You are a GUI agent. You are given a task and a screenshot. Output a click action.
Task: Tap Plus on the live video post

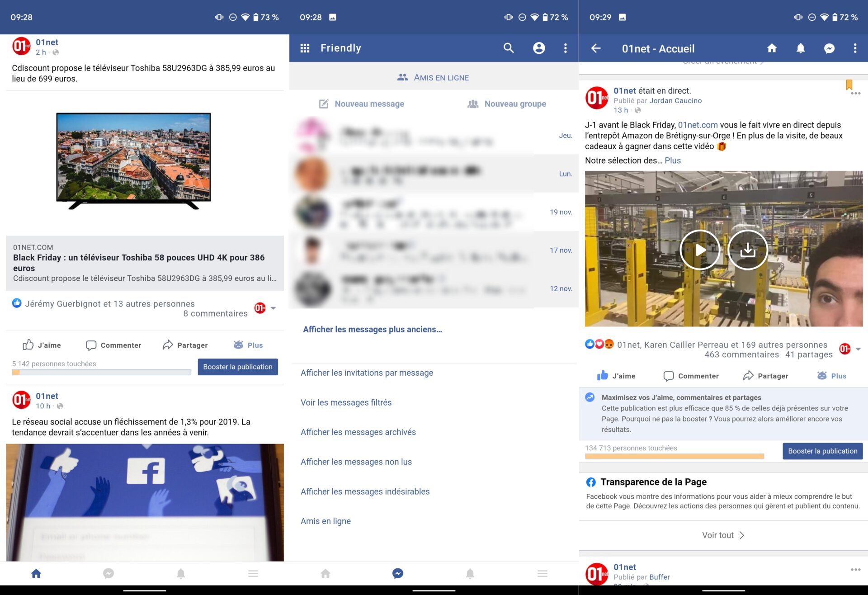pos(832,376)
